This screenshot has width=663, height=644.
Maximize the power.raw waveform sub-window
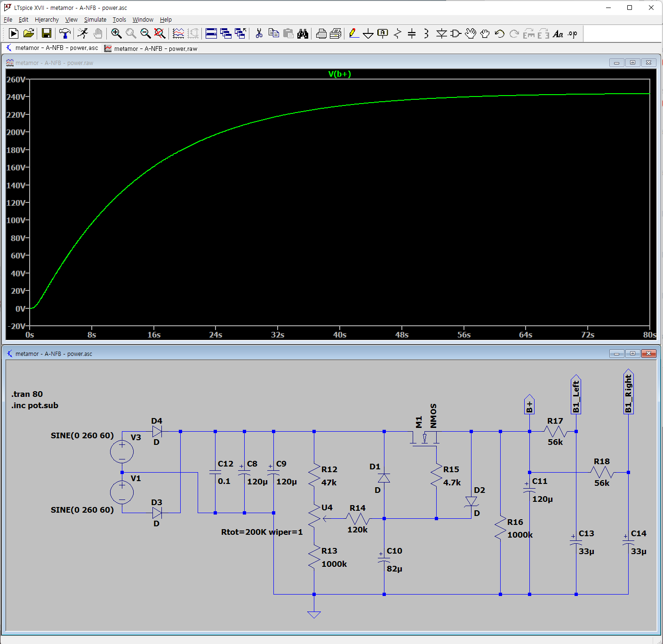tap(632, 63)
